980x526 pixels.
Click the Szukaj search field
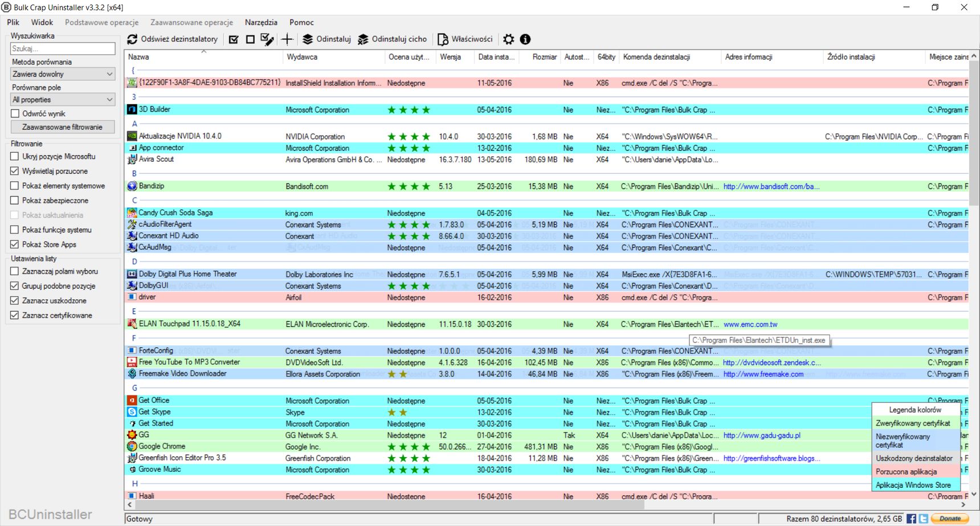coord(63,49)
